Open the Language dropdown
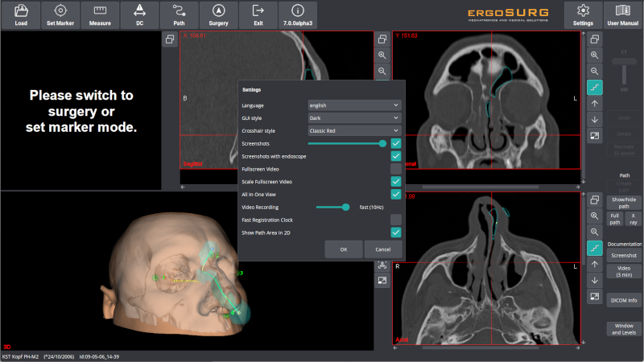644x362 pixels. (354, 105)
